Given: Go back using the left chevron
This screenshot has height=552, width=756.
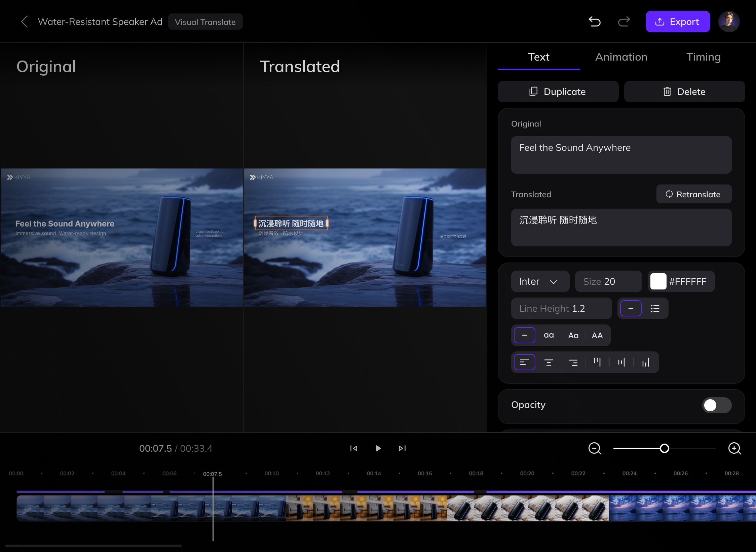Looking at the screenshot, I should point(24,22).
